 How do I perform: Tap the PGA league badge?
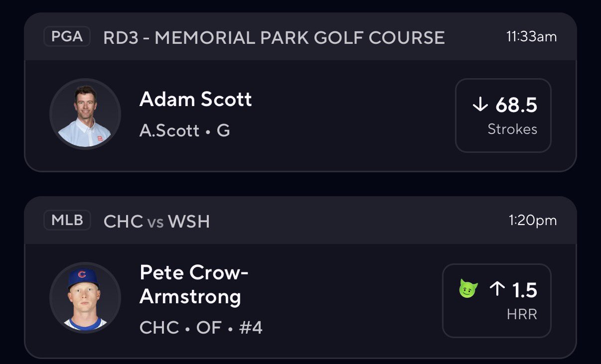point(67,37)
